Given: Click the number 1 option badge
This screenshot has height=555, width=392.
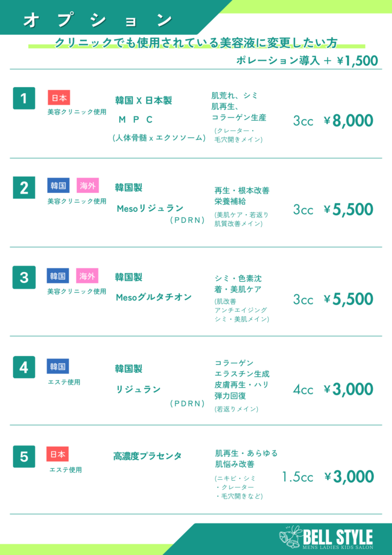Looking at the screenshot, I should coord(24,98).
